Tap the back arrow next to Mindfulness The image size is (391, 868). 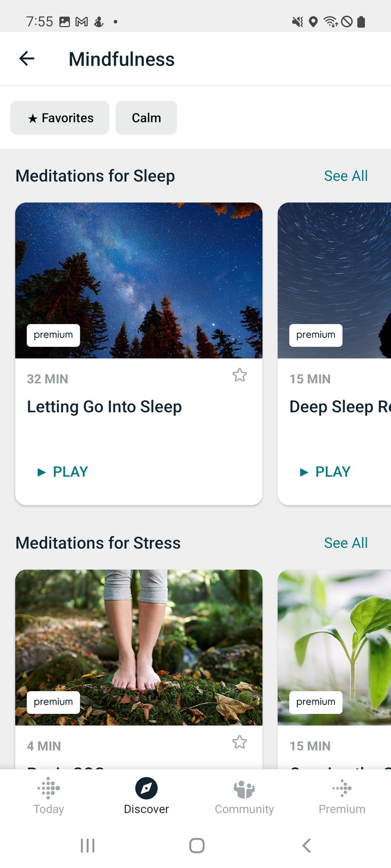[x=27, y=58]
